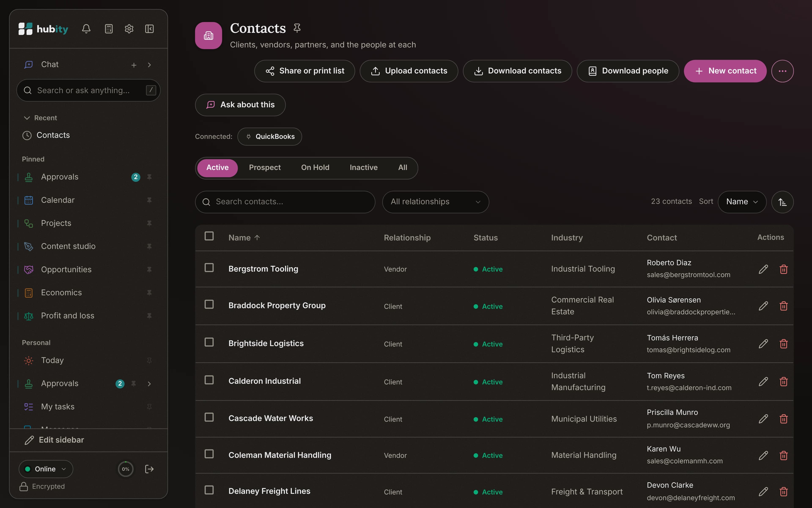Open the calculator icon in sidebar header
Viewport: 812px width, 508px height.
109,29
